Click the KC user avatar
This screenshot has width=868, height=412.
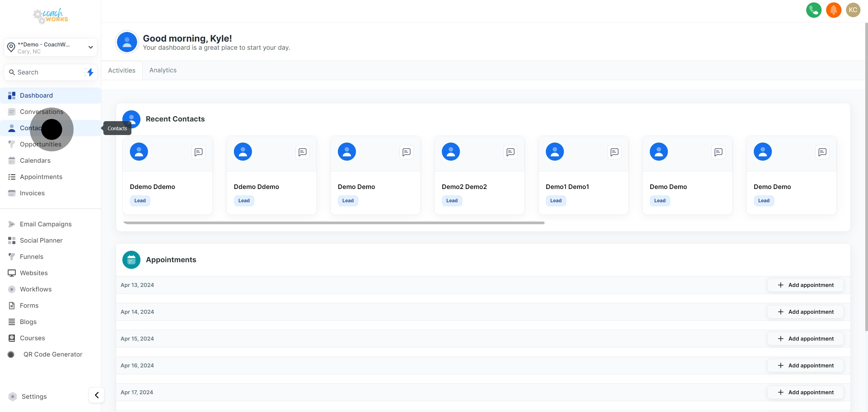coord(853,10)
